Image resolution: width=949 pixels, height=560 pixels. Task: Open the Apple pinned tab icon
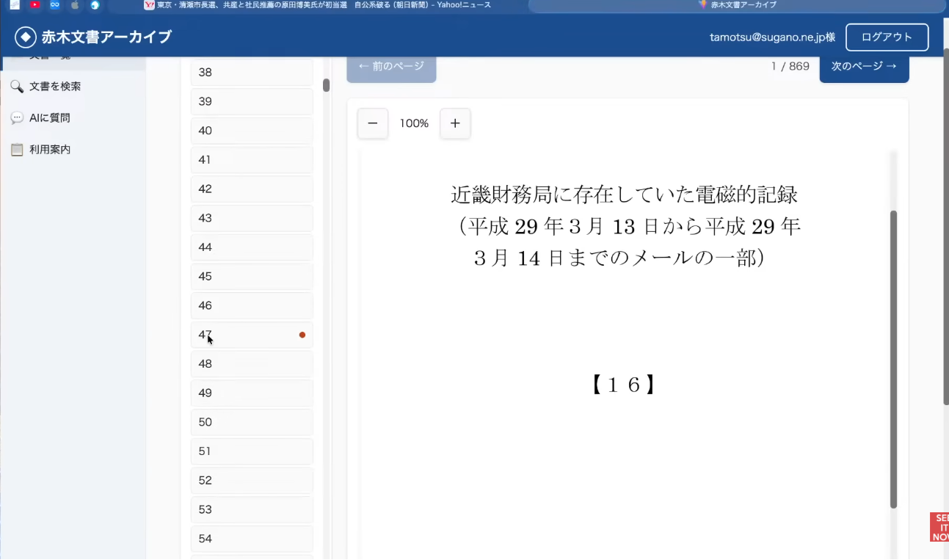pyautogui.click(x=74, y=5)
